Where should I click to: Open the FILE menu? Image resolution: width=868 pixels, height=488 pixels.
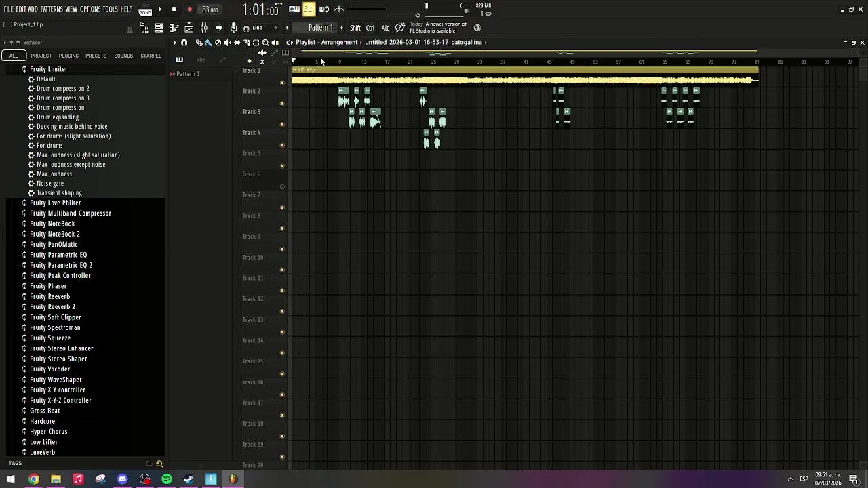(x=8, y=9)
